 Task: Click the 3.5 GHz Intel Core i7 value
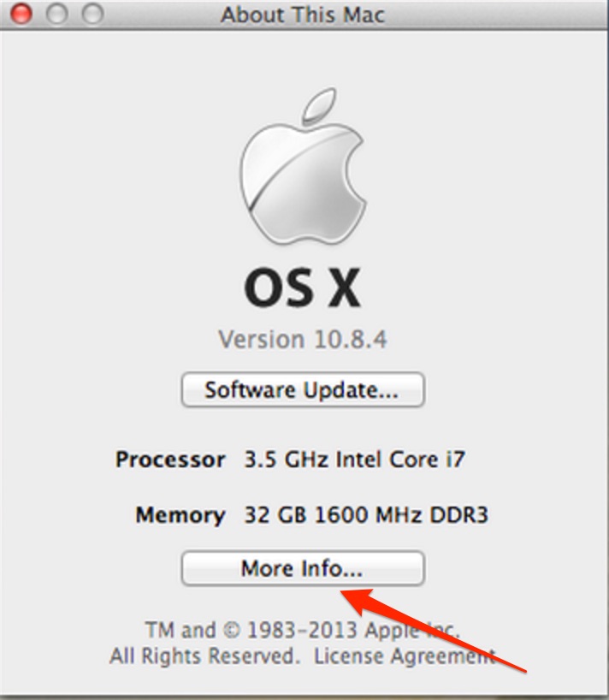tap(355, 460)
